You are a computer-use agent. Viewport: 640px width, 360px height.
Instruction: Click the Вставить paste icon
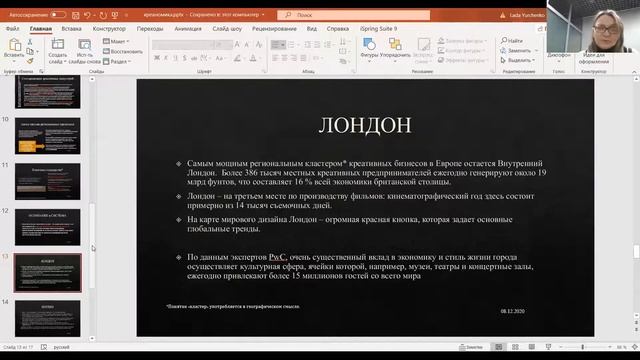(15, 44)
